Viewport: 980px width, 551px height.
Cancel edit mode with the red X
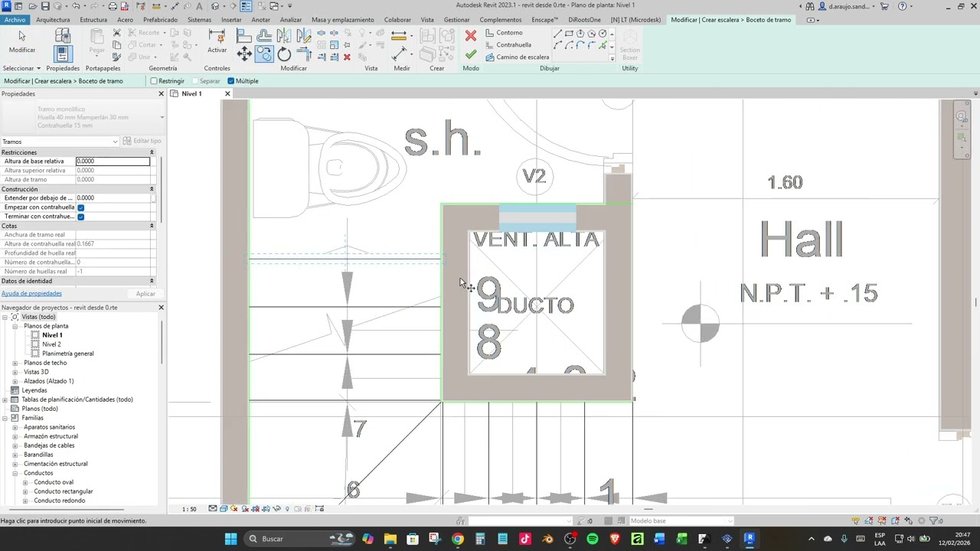tap(471, 36)
